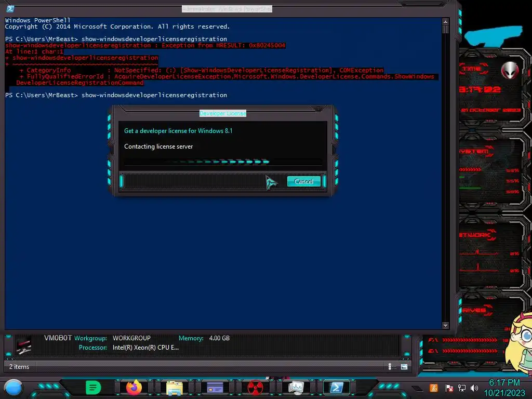Click the Alienware head icon in sidebar gadget
This screenshot has height=399, width=532.
510,70
